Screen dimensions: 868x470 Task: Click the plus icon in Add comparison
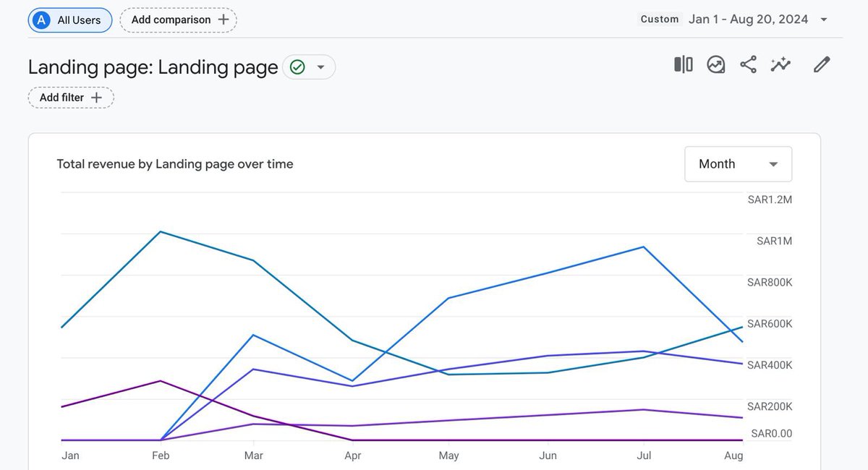point(224,20)
